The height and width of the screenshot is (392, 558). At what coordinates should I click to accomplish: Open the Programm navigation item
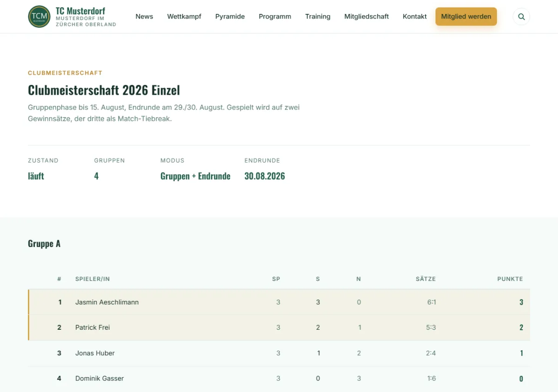(275, 17)
